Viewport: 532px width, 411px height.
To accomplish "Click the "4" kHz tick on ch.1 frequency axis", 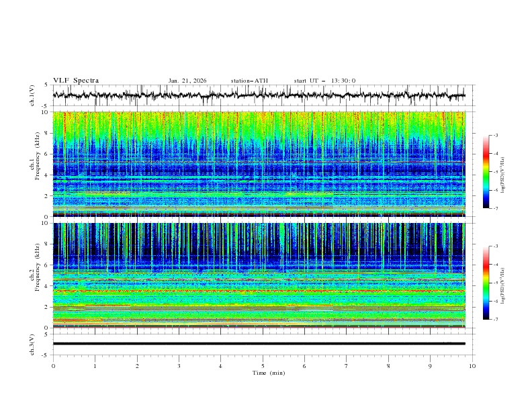I will click(x=46, y=175).
